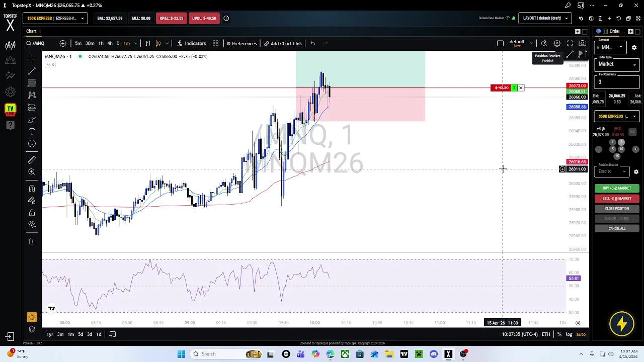Select the ruler measure tool
This screenshot has width=644, height=362.
click(x=32, y=160)
